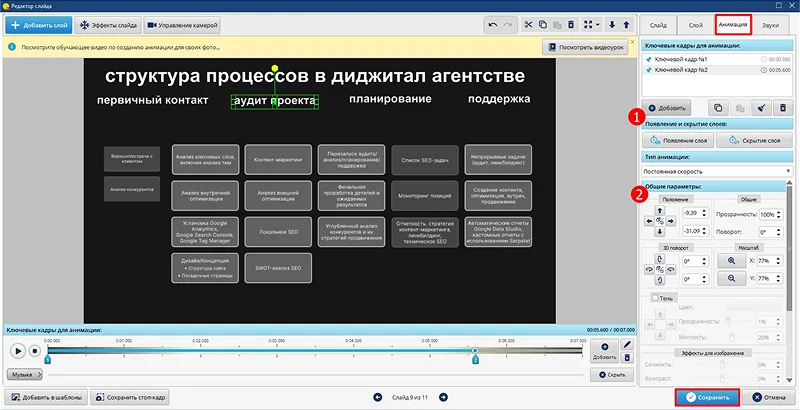Paste keyframe in the keyframes panel

point(739,108)
